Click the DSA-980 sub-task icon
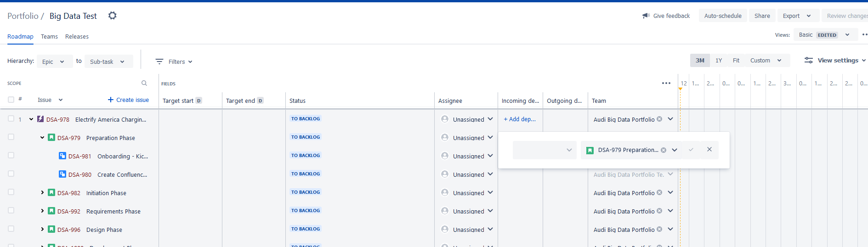This screenshot has width=868, height=247. [x=62, y=174]
